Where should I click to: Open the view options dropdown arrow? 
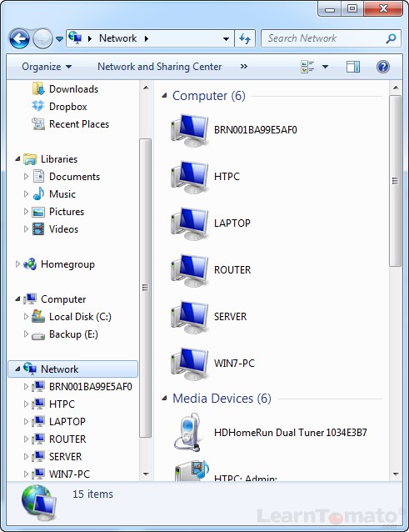325,67
